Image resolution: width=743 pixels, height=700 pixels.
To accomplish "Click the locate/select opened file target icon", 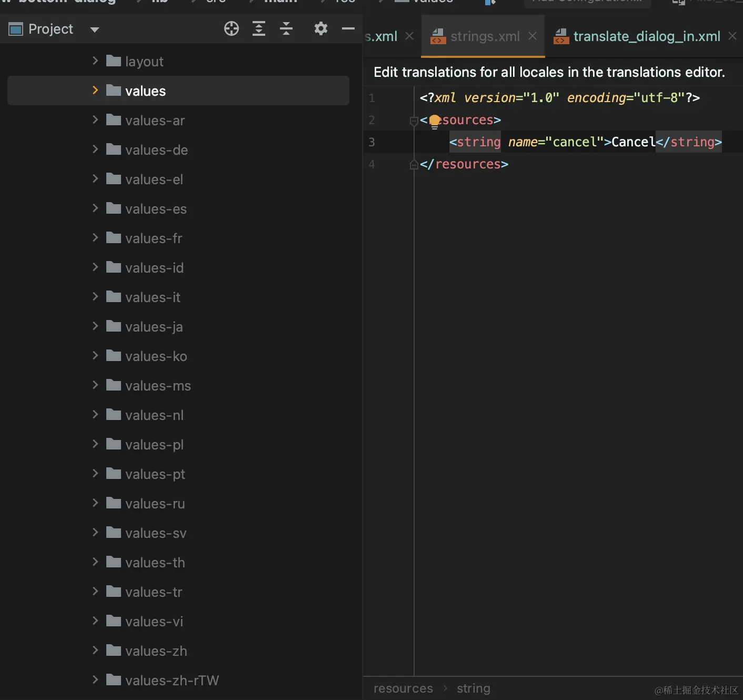I will click(232, 28).
